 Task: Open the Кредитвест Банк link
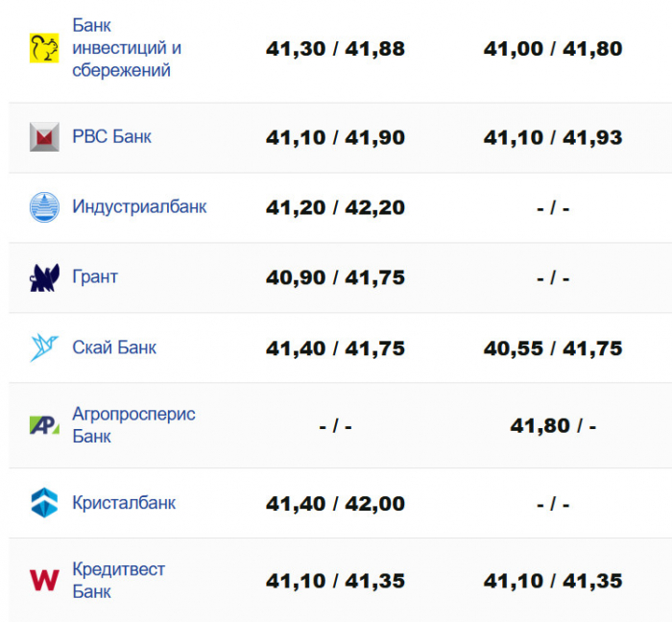[x=118, y=580]
